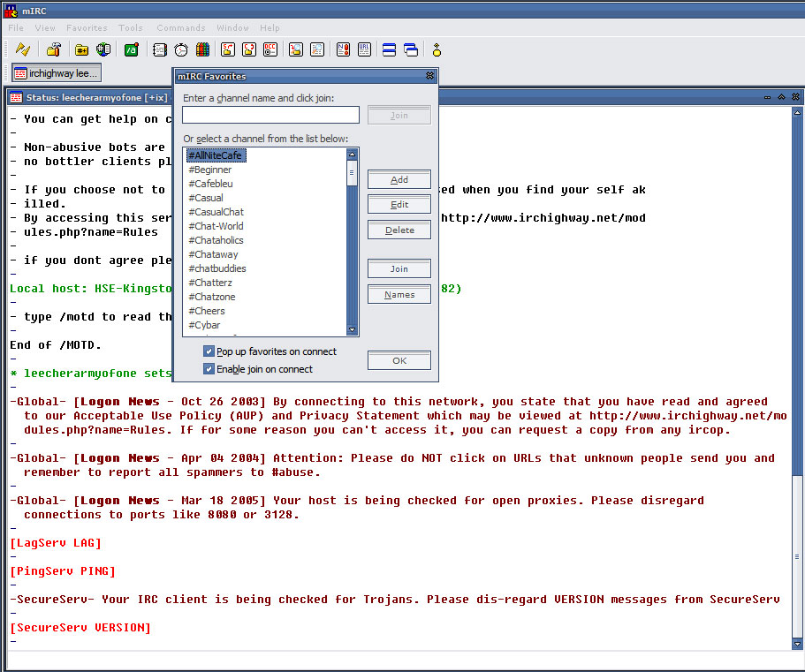
Task: Open the Commands menu
Action: pos(181,27)
